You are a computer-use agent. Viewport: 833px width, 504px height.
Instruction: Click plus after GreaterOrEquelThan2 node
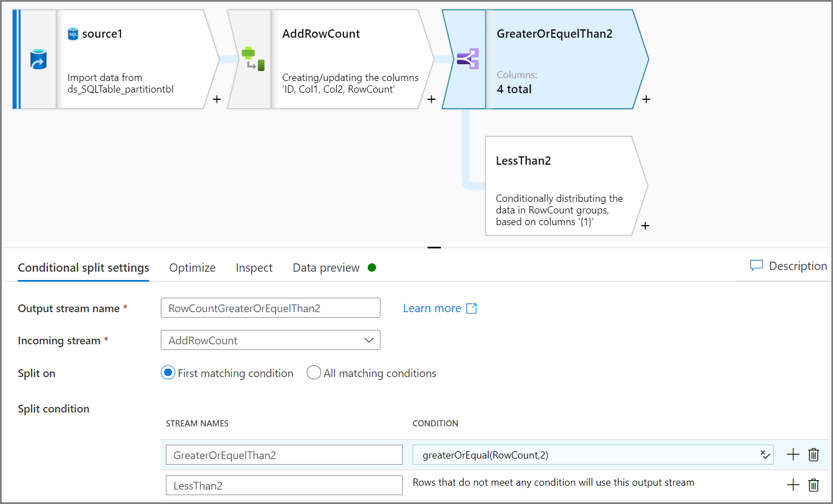(x=646, y=99)
